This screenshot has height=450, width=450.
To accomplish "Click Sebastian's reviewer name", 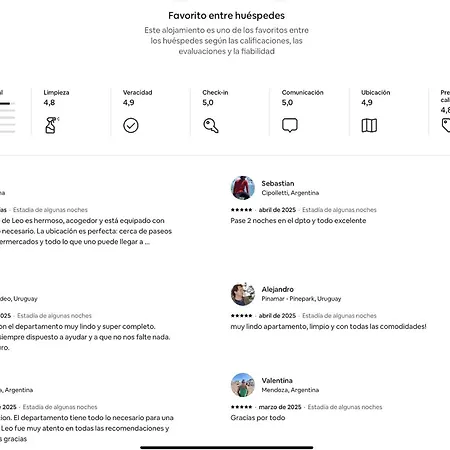I will coord(278,183).
